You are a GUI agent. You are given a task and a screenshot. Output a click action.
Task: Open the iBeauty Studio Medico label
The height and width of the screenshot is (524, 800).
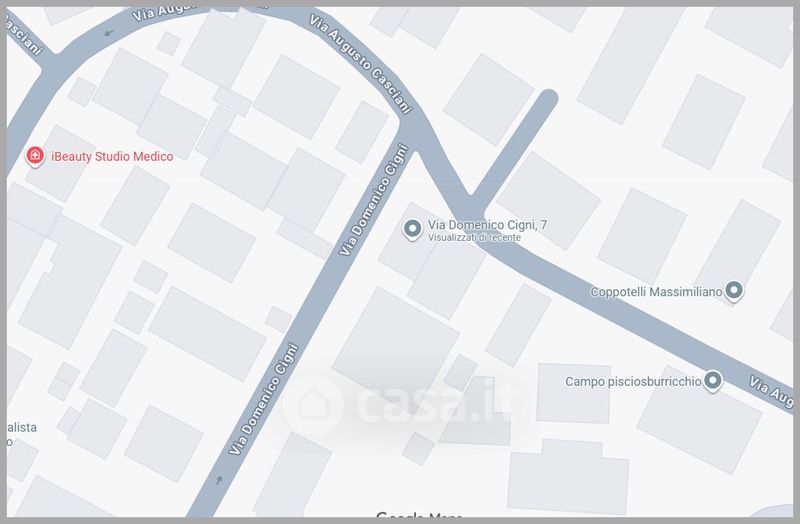[112, 157]
